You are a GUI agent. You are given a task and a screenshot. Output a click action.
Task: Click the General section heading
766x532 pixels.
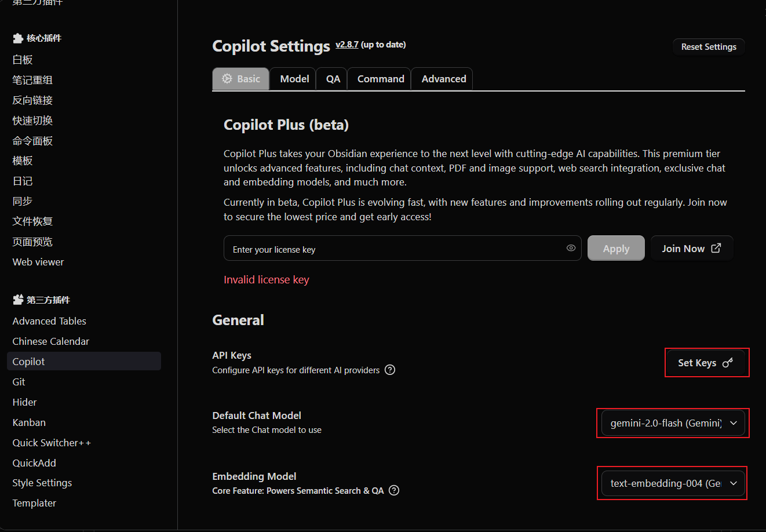[238, 320]
